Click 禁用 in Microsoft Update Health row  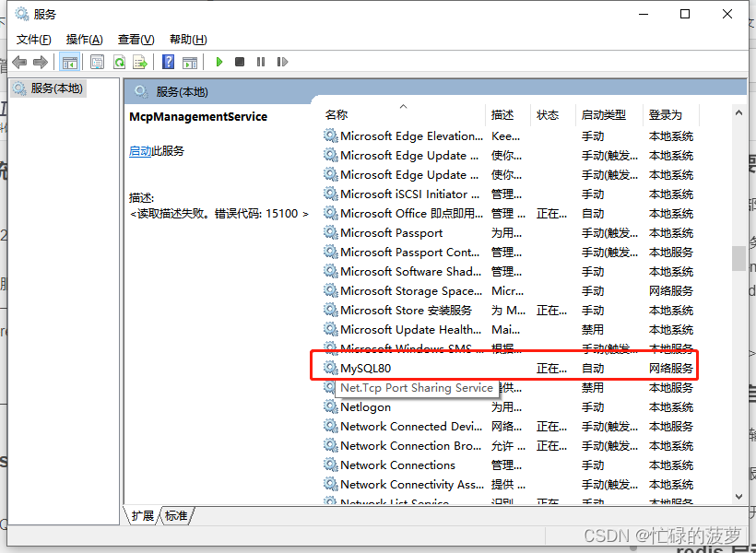pos(593,329)
